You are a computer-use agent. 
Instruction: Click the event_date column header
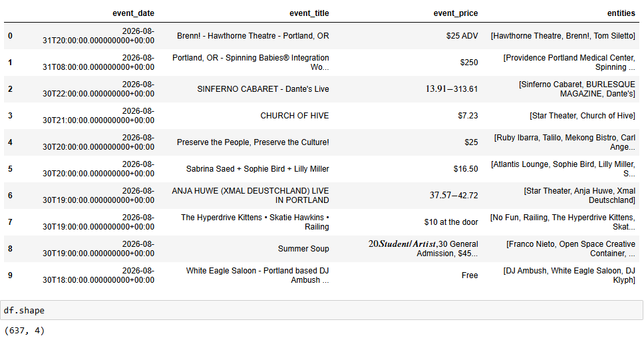click(x=133, y=13)
